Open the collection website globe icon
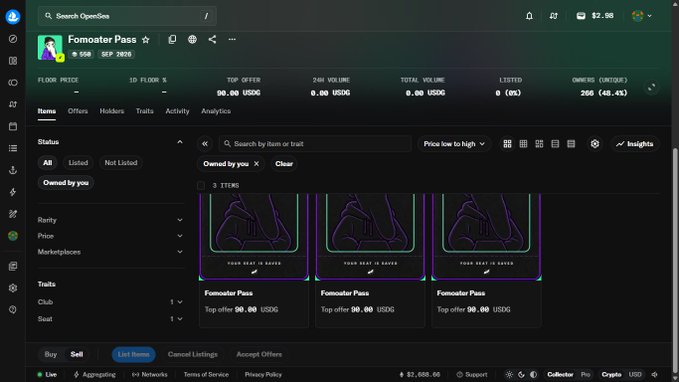The width and height of the screenshot is (679, 382). point(192,39)
